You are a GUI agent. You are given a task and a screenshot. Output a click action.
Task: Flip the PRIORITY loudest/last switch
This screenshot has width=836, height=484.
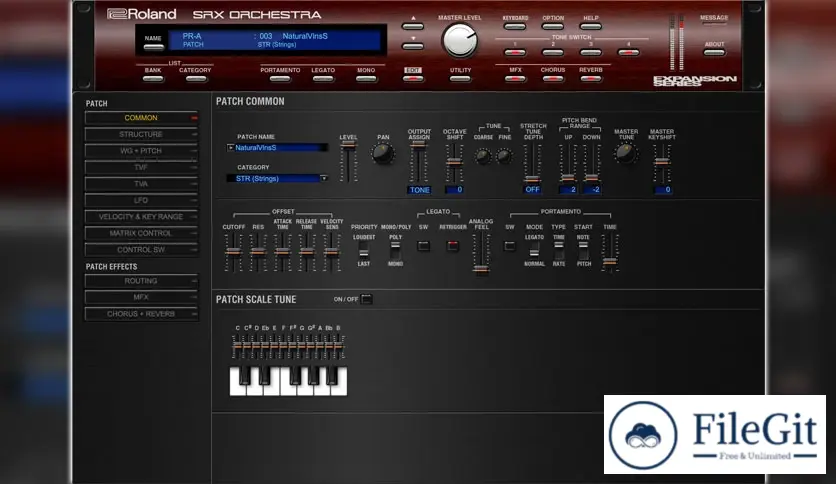tap(364, 250)
